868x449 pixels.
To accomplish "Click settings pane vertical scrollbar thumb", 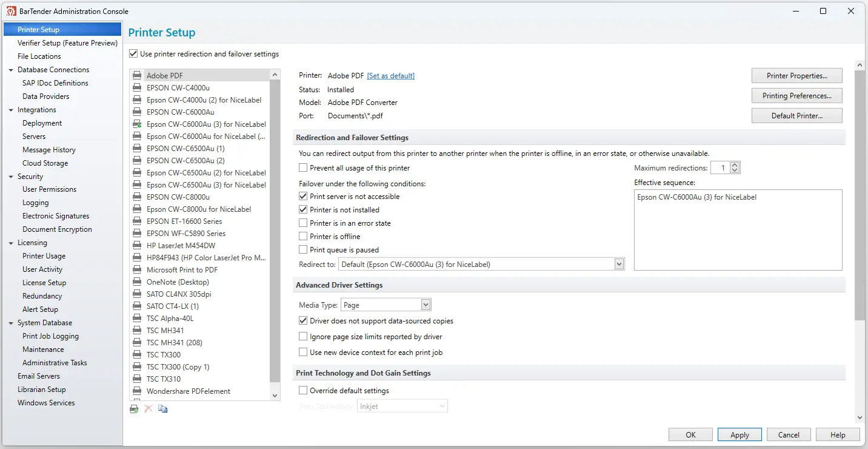I will click(860, 194).
